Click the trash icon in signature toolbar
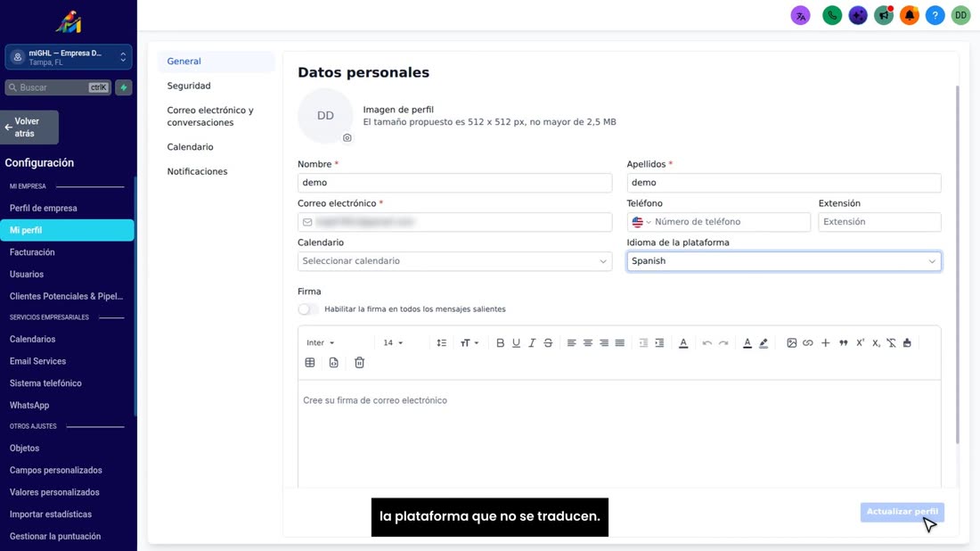Screen dimensions: 980x551 [359, 363]
